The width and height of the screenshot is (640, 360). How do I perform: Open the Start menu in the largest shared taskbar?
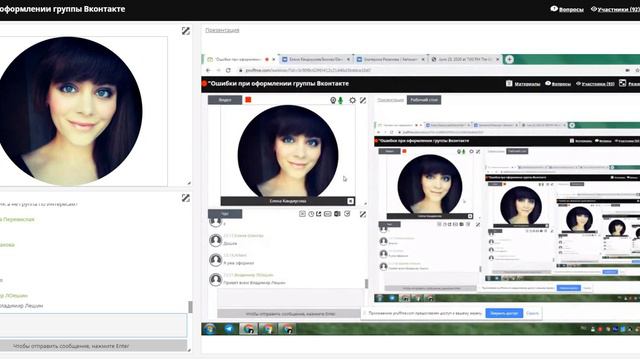click(x=210, y=329)
